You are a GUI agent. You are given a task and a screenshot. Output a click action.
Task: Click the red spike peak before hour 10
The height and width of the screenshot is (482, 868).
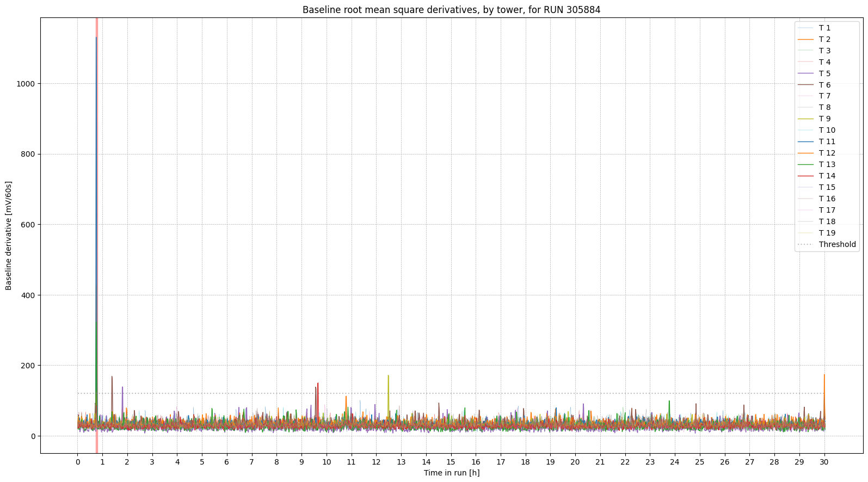coord(318,383)
